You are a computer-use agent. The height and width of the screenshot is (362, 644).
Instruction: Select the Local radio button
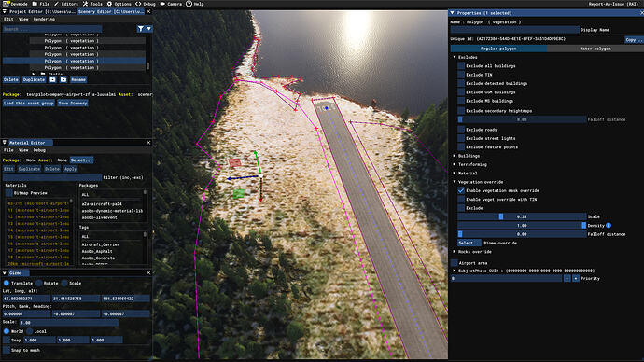(x=29, y=331)
